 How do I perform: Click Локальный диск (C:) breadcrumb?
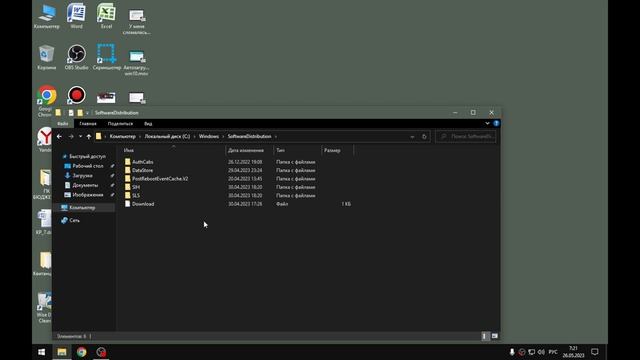coord(167,136)
